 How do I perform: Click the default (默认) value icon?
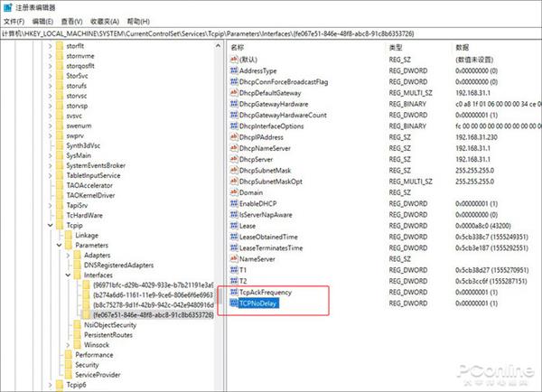pyautogui.click(x=234, y=60)
